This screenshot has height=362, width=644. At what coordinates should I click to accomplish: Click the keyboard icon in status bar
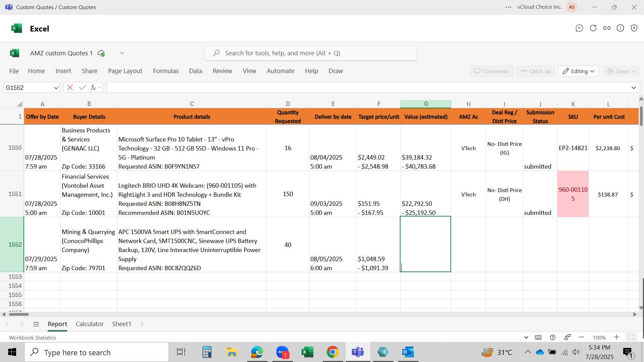tap(538, 338)
